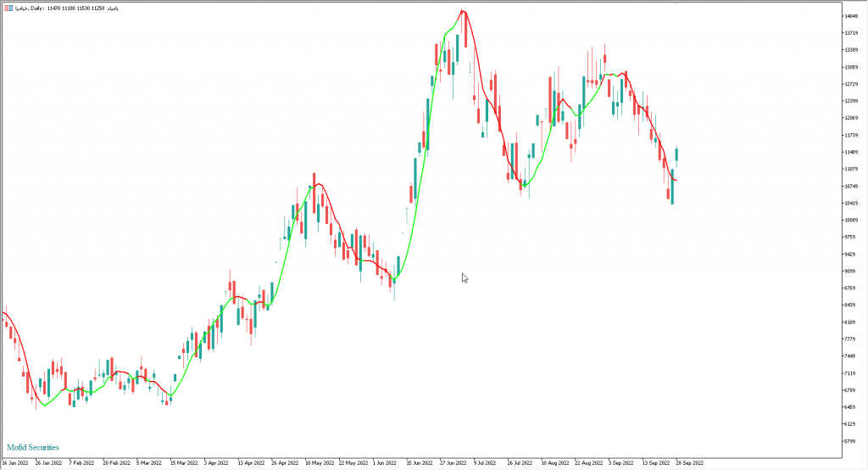Screen dimensions: 868x470
Task: Click the 8109 price level on scale
Action: coord(851,322)
